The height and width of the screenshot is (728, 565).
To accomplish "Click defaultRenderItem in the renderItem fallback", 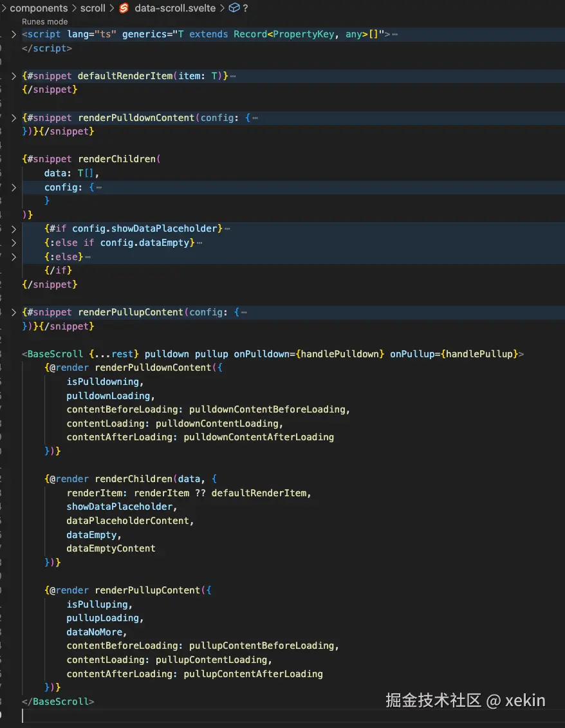I will click(x=261, y=493).
